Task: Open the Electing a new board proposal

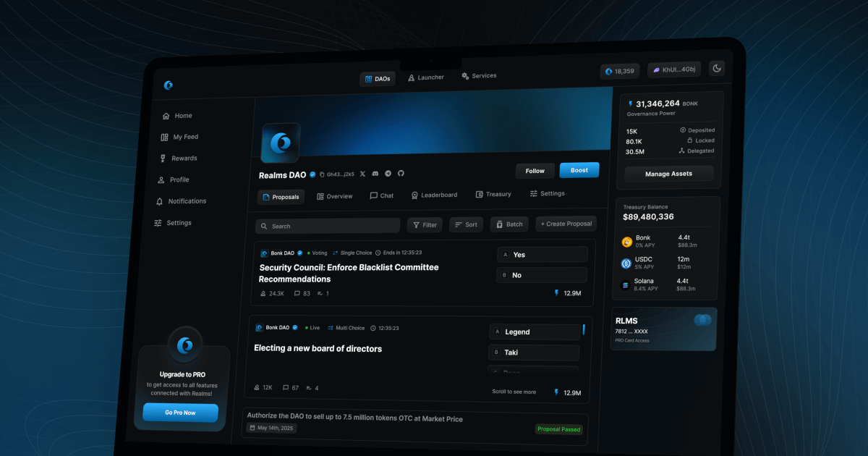Action: pyautogui.click(x=318, y=349)
